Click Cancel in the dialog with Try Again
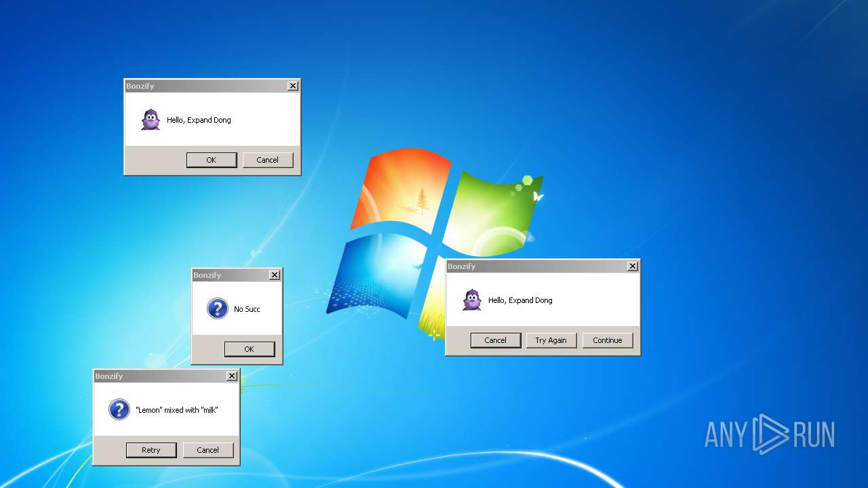Image resolution: width=868 pixels, height=488 pixels. [x=496, y=340]
